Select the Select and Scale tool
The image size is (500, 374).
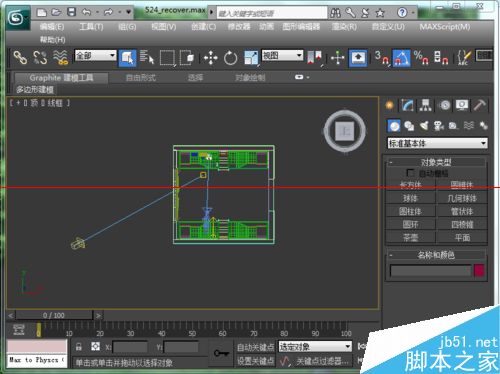tap(251, 58)
